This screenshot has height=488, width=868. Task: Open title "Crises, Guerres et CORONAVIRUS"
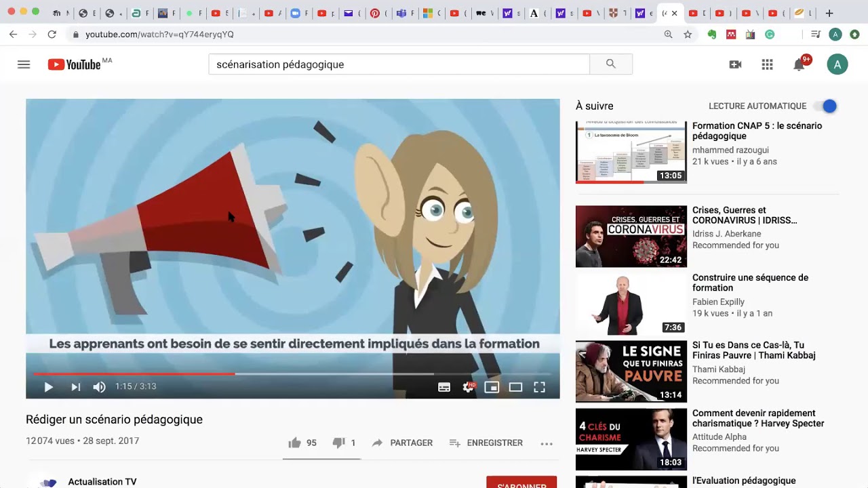745,215
